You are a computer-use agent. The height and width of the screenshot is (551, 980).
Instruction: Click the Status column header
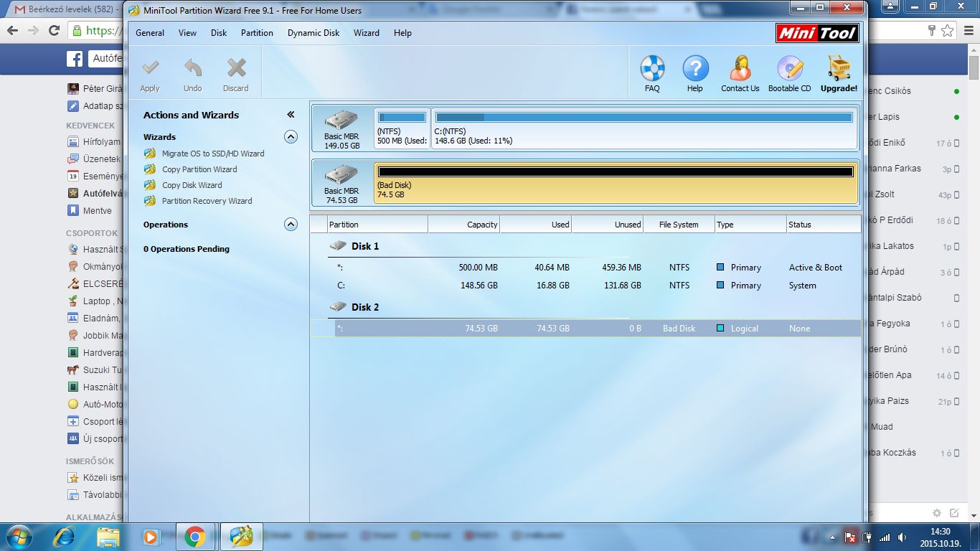[x=824, y=225]
